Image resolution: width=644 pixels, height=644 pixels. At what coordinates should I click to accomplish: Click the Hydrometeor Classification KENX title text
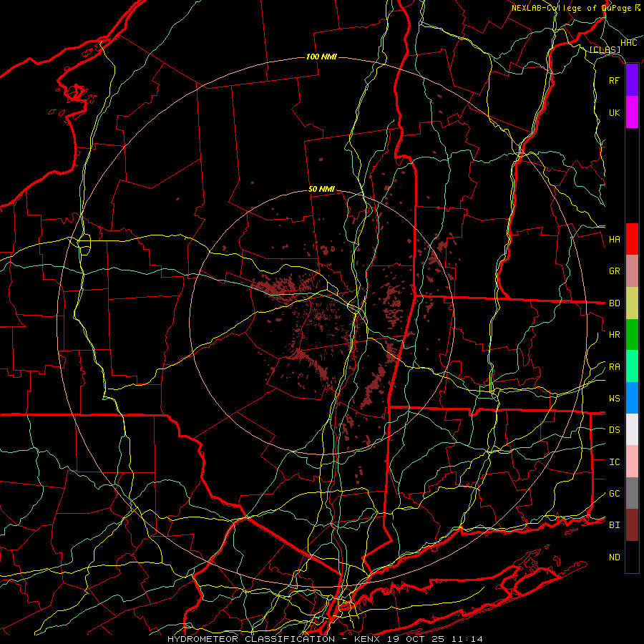click(x=325, y=639)
